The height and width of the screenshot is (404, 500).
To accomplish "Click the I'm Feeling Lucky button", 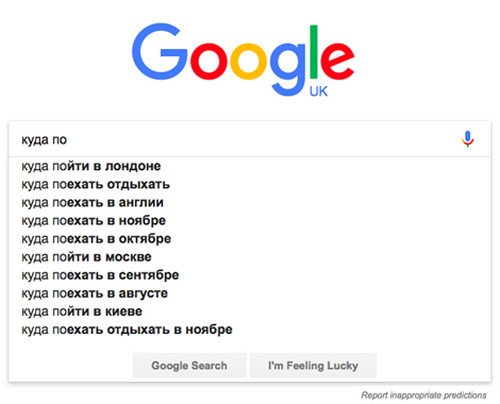I will (x=313, y=365).
